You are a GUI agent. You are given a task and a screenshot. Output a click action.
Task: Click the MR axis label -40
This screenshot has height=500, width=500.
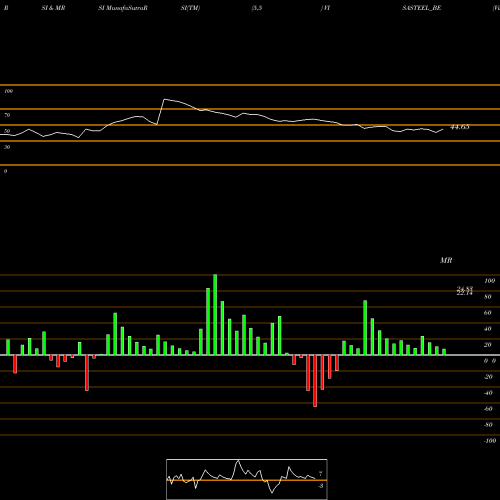tap(488, 393)
